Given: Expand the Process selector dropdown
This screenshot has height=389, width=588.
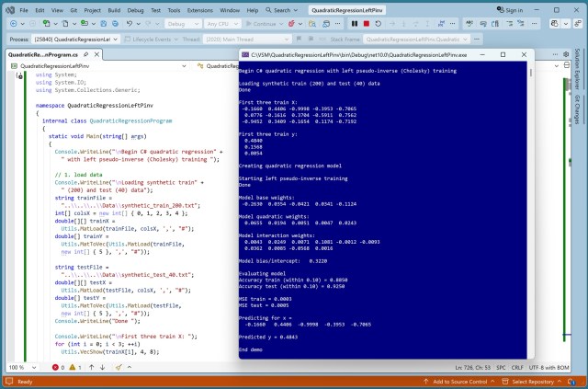Looking at the screenshot, I should point(115,39).
